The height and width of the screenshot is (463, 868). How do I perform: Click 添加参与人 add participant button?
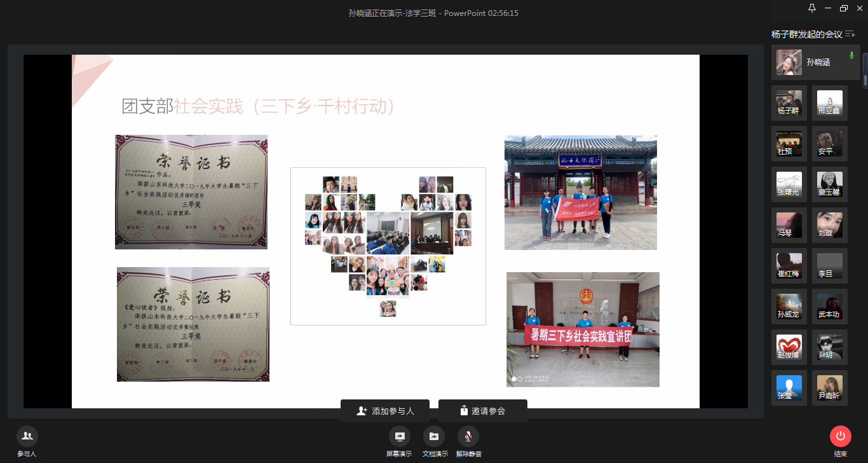[385, 411]
